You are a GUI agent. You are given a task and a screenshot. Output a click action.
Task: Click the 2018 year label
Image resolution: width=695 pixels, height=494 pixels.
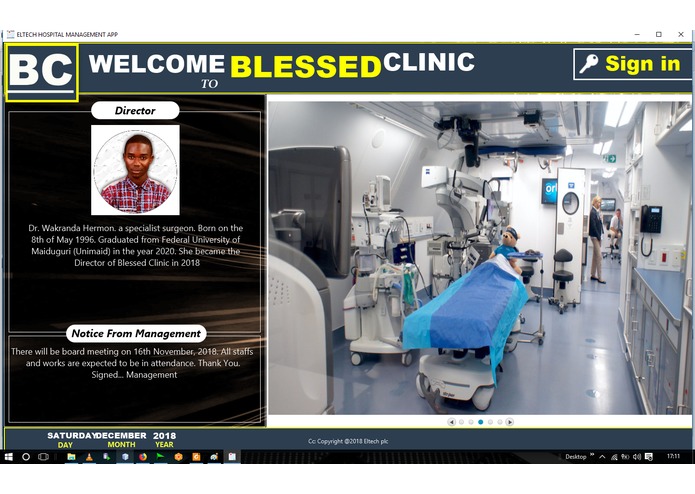164,436
